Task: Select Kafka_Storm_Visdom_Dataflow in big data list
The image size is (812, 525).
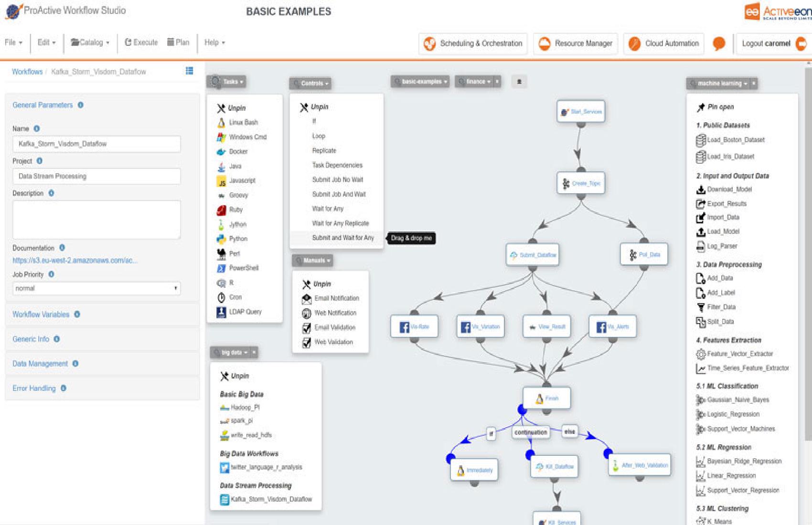Action: 266,499
